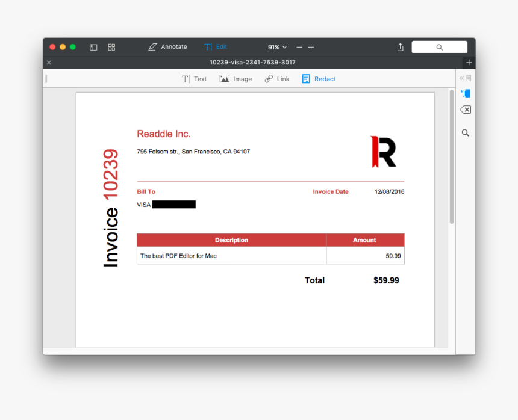Viewport: 518px width, 420px height.
Task: Click the toolbar drag handle at left
Action: point(47,78)
